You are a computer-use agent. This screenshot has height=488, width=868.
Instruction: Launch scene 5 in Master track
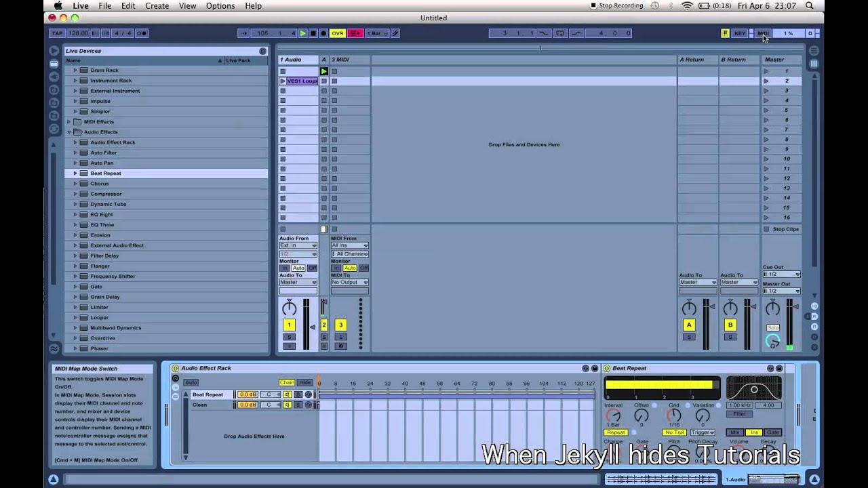pos(766,110)
